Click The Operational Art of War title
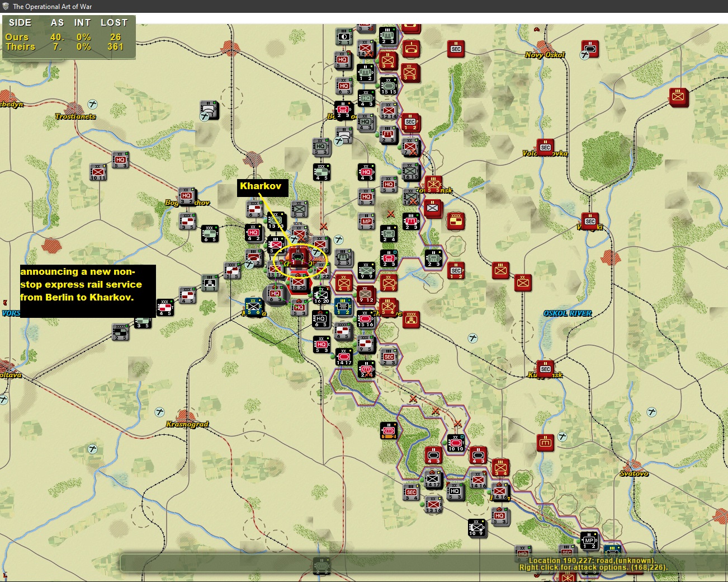Screen dimensions: 728x582 coord(53,7)
